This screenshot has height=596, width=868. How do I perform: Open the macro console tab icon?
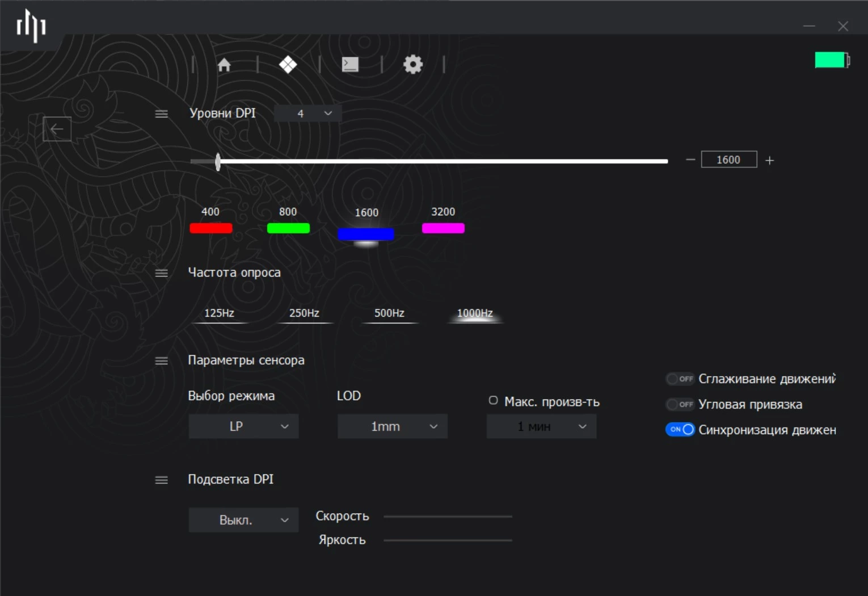click(350, 65)
